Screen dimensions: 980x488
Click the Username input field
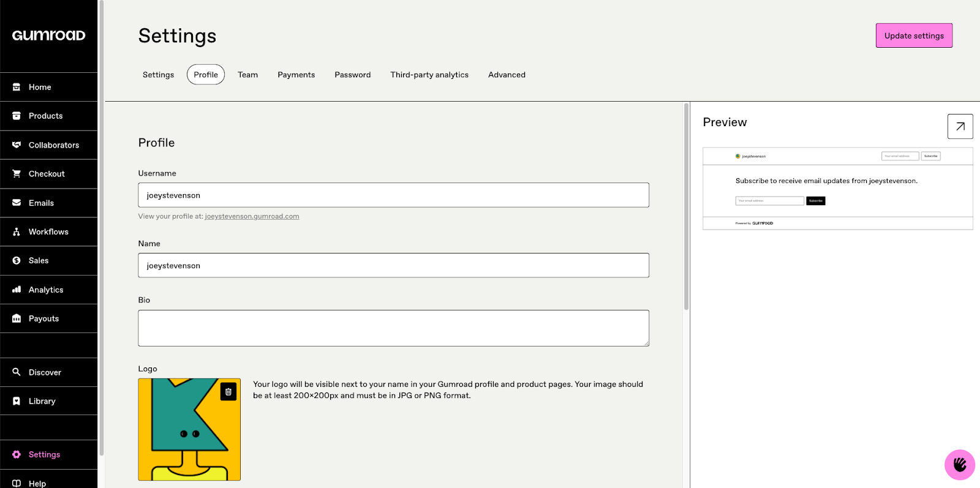coord(393,195)
